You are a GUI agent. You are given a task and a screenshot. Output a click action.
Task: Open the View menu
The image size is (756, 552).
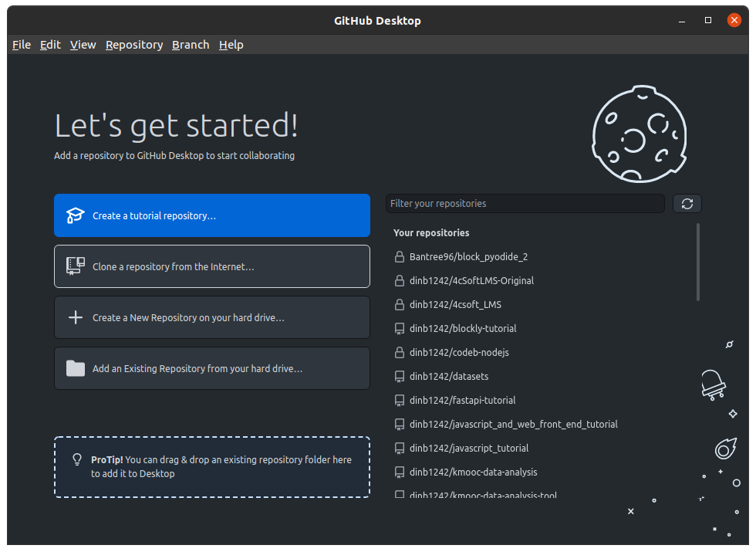tap(83, 45)
